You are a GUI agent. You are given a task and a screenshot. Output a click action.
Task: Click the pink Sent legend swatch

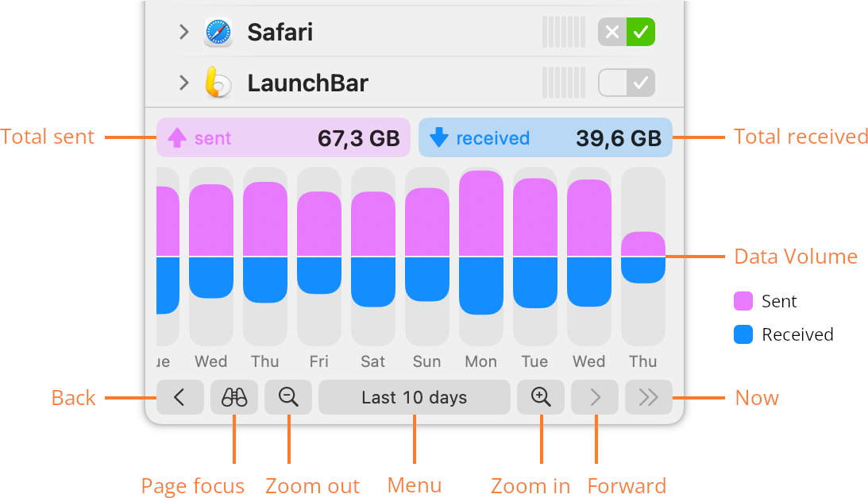pyautogui.click(x=743, y=301)
